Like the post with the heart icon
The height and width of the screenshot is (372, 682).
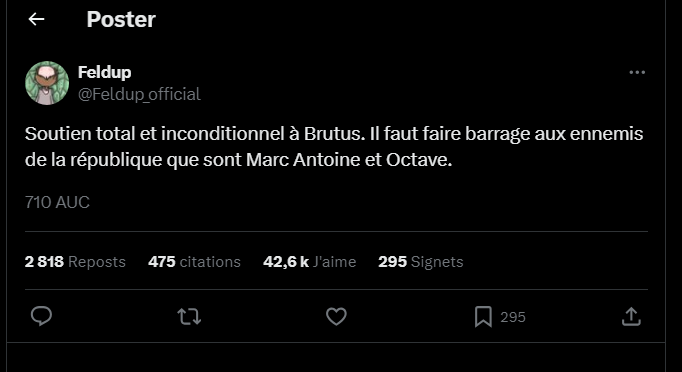click(336, 316)
